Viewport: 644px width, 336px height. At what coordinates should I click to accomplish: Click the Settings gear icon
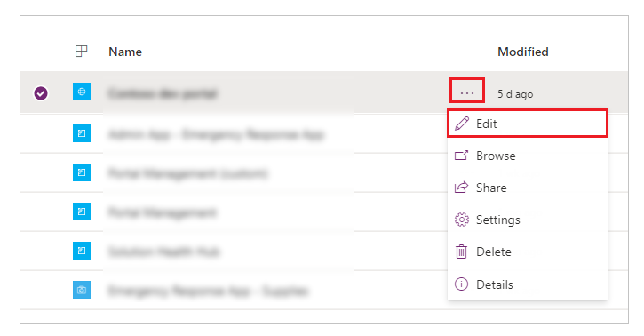462,220
